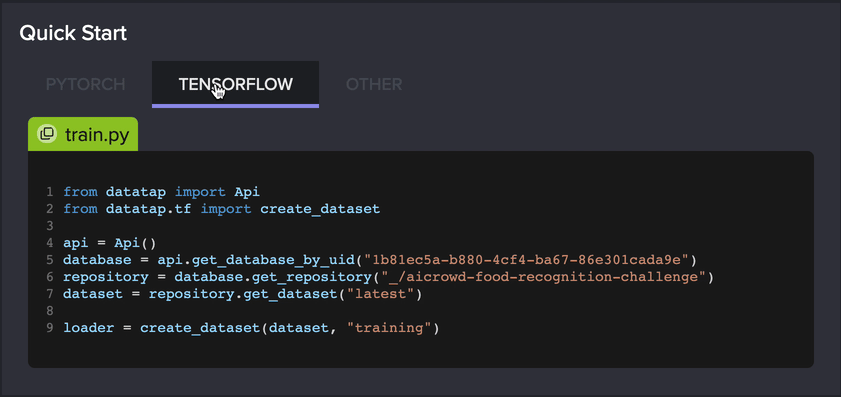Click the copy icon beside train.py
The width and height of the screenshot is (841, 397).
47,134
